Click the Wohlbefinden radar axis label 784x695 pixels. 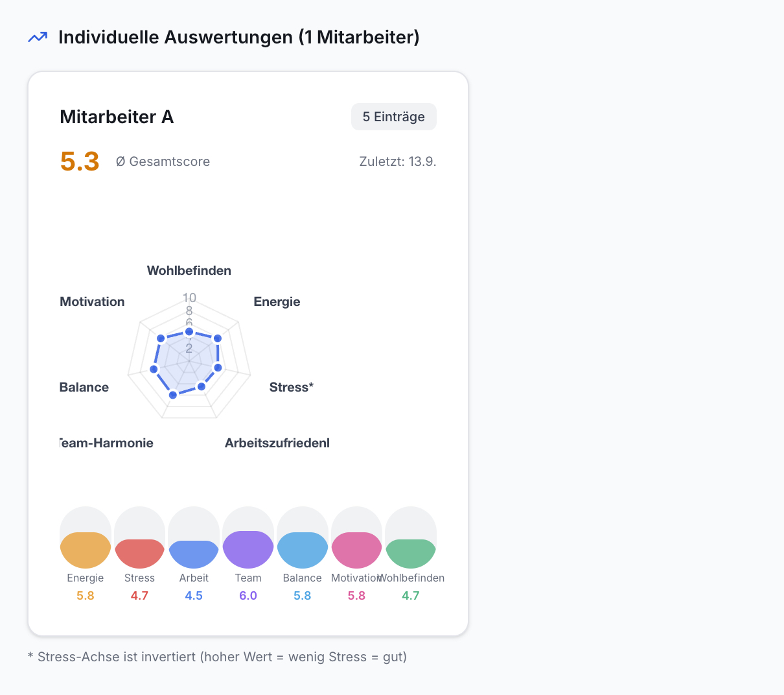189,270
